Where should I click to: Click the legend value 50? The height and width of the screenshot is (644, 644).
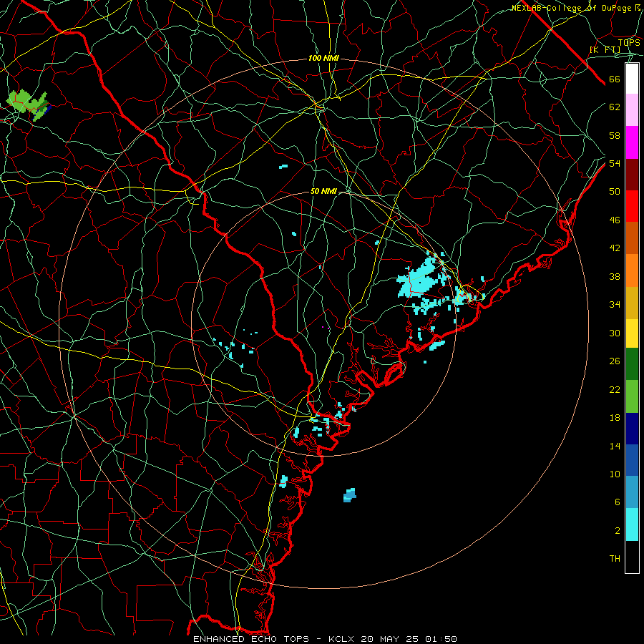coord(615,192)
